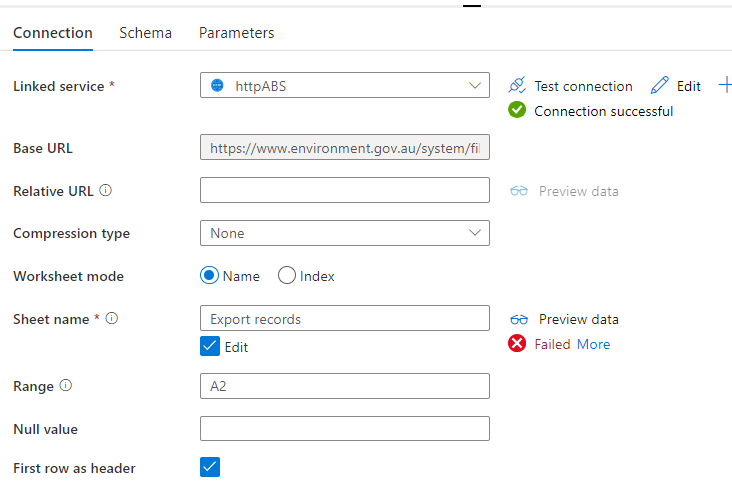Image resolution: width=732 pixels, height=491 pixels.
Task: Switch to the Schema tab
Action: tap(146, 33)
